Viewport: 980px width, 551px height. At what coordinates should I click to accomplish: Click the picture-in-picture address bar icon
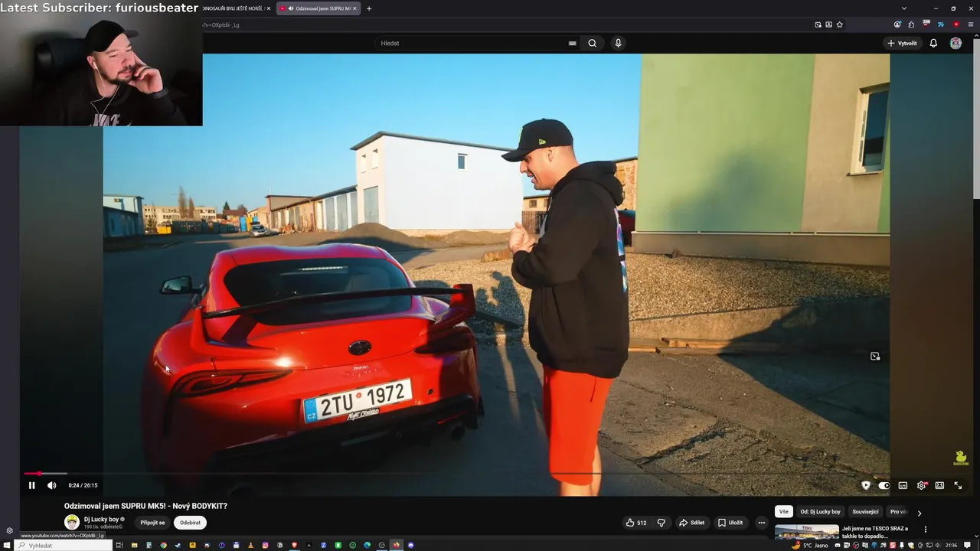click(x=818, y=24)
